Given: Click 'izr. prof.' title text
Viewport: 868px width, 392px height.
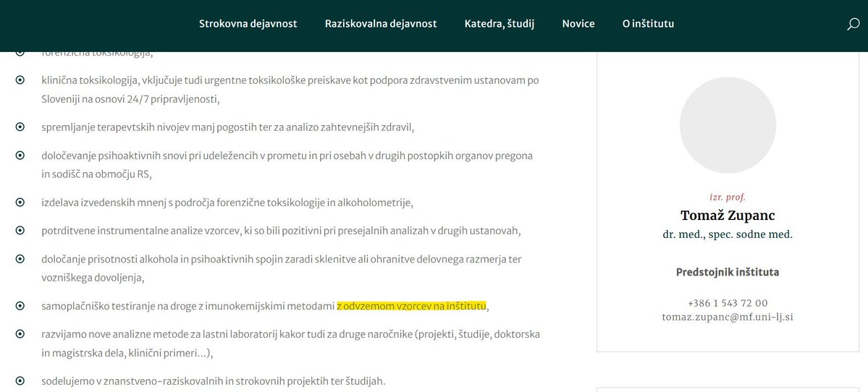Looking at the screenshot, I should click(728, 197).
